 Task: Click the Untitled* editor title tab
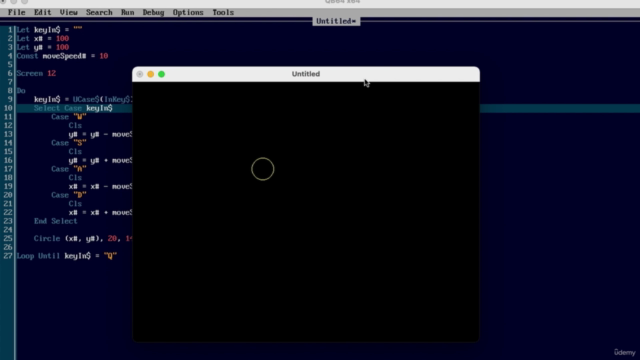coord(336,21)
